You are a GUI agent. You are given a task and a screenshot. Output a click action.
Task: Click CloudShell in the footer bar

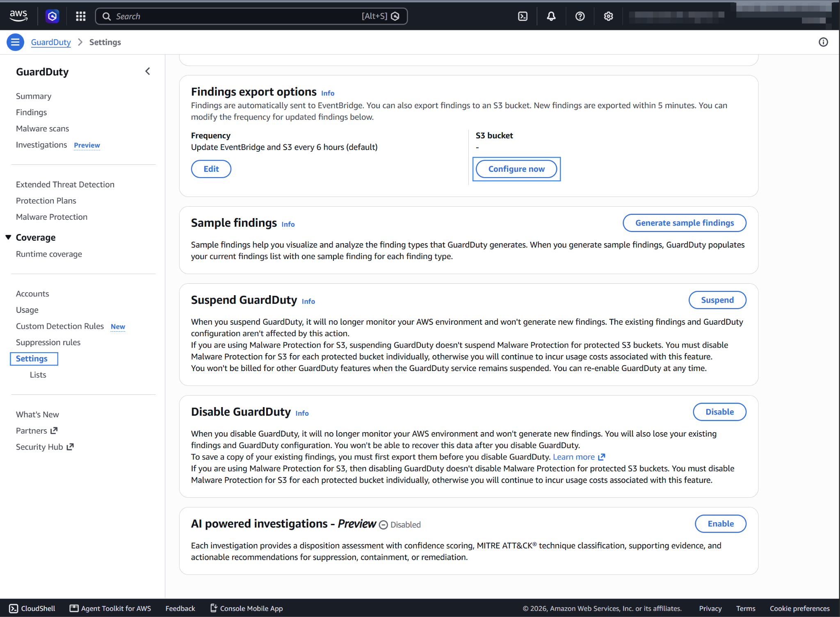tap(32, 608)
